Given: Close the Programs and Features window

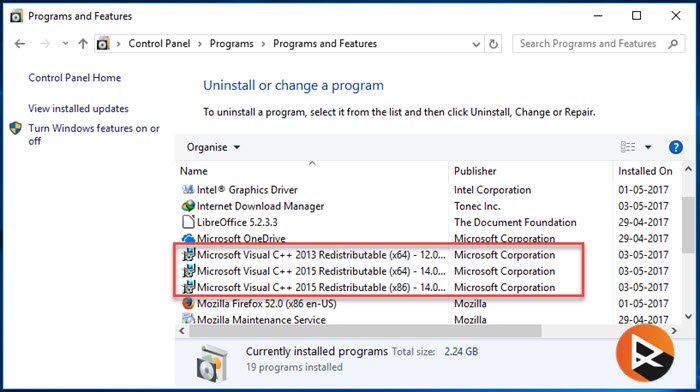Looking at the screenshot, I should coord(676,16).
